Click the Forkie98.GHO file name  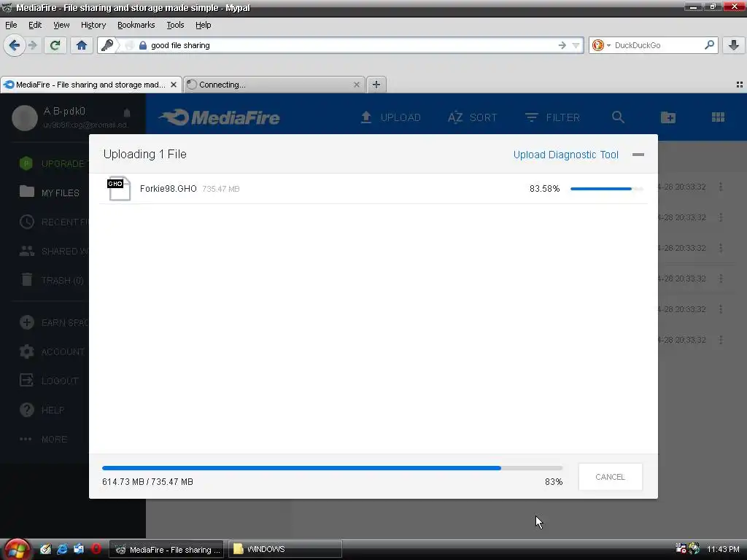[x=169, y=189]
